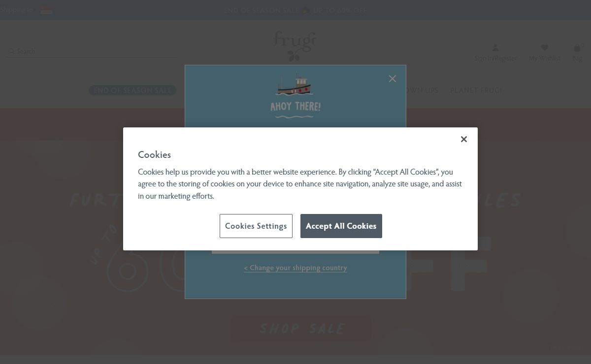Open Cookies Settings

tap(256, 226)
